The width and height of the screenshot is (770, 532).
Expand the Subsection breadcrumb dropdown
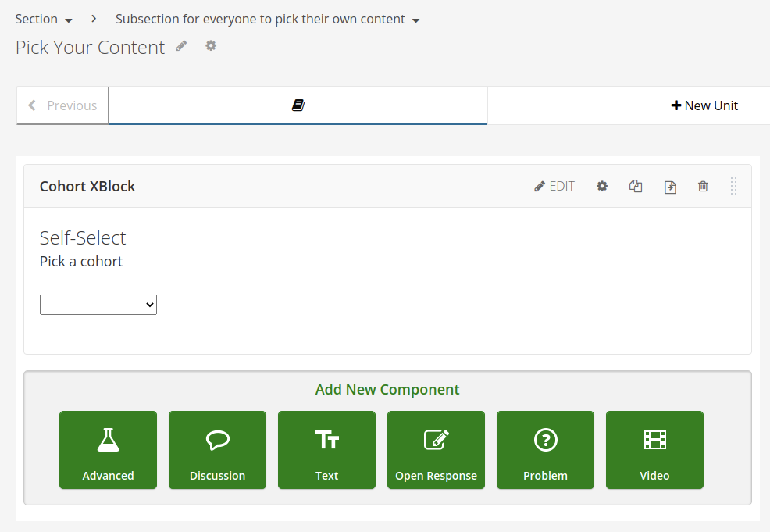point(267,20)
